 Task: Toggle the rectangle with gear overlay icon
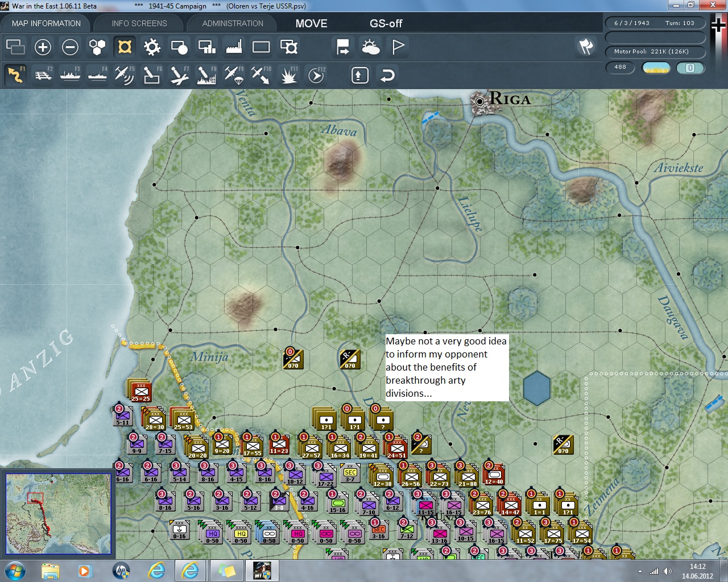[x=288, y=47]
